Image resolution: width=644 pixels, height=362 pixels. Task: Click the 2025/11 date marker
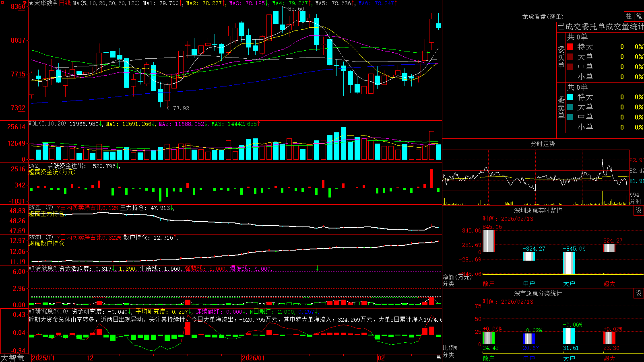point(43,358)
